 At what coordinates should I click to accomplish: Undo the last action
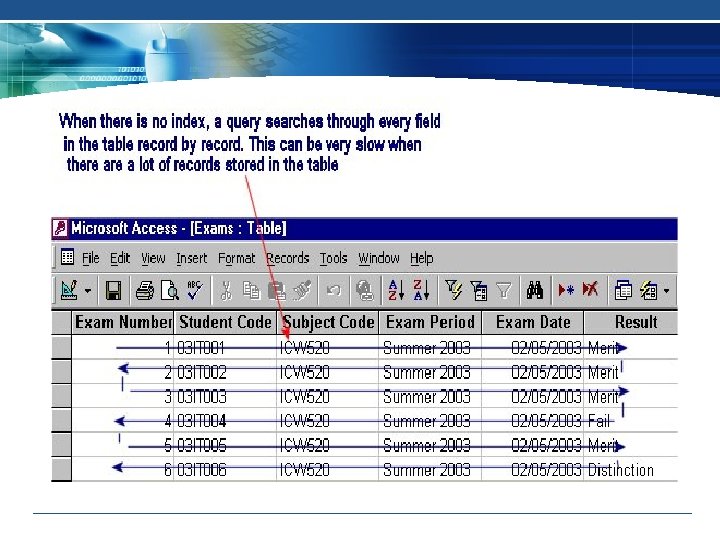click(x=334, y=291)
